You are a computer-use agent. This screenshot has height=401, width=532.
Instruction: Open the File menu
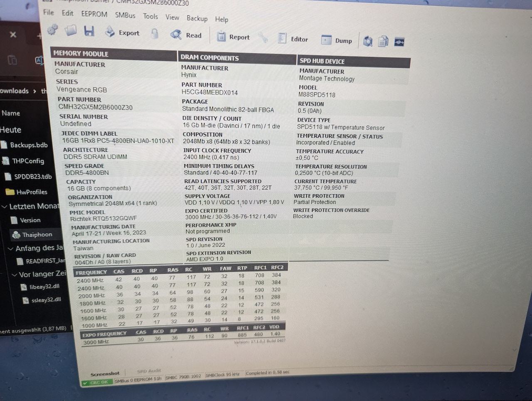click(49, 12)
